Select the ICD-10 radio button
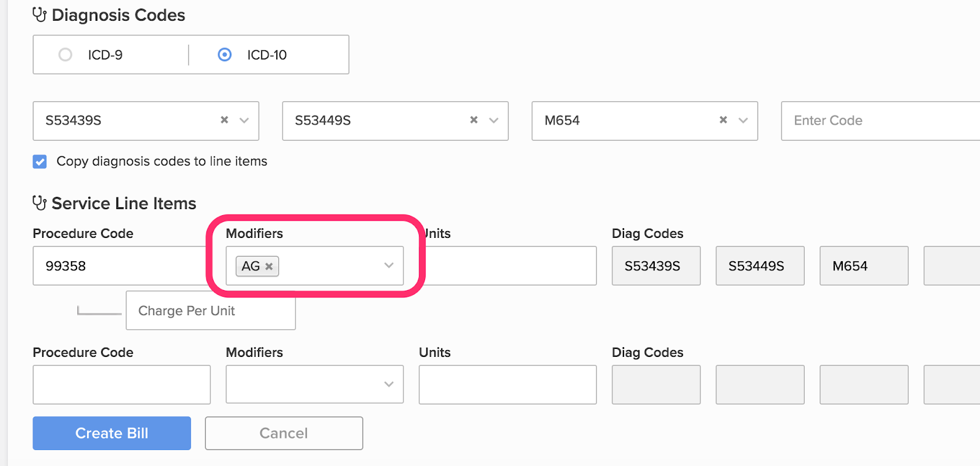 tap(225, 55)
